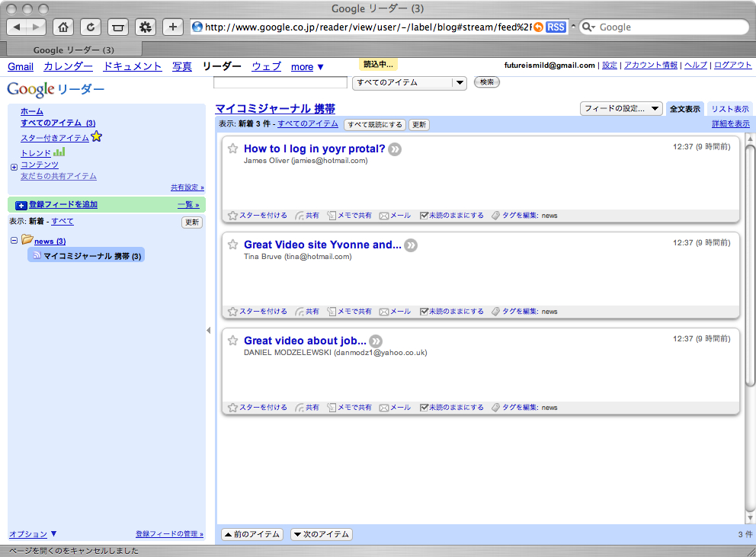
Task: Select the Google リーダー (3) browser tab
Action: [x=74, y=50]
